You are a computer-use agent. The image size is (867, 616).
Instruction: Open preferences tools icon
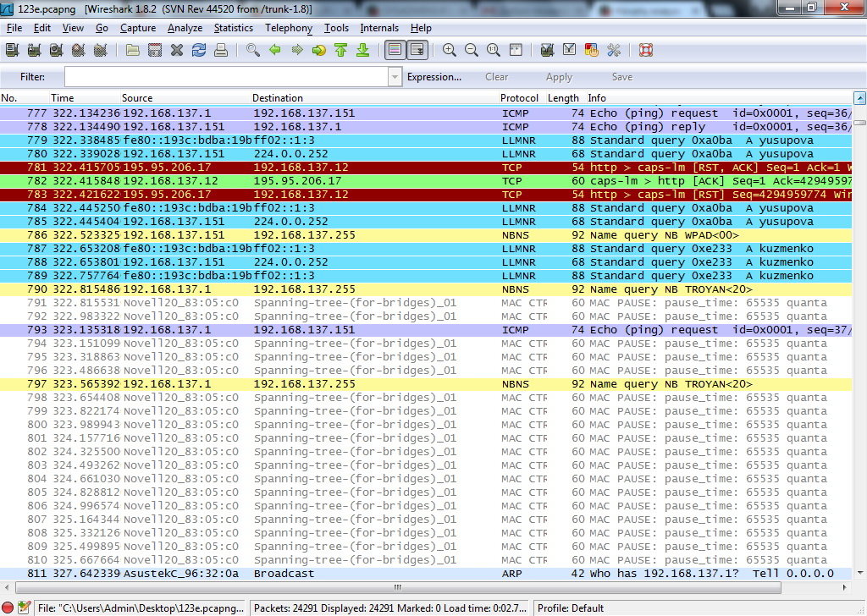click(613, 50)
